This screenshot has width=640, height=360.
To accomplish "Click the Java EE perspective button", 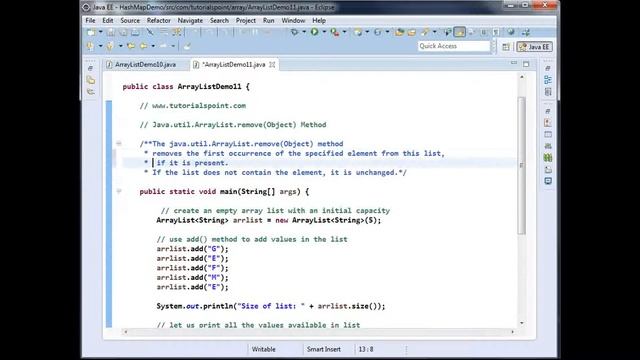I will (535, 47).
